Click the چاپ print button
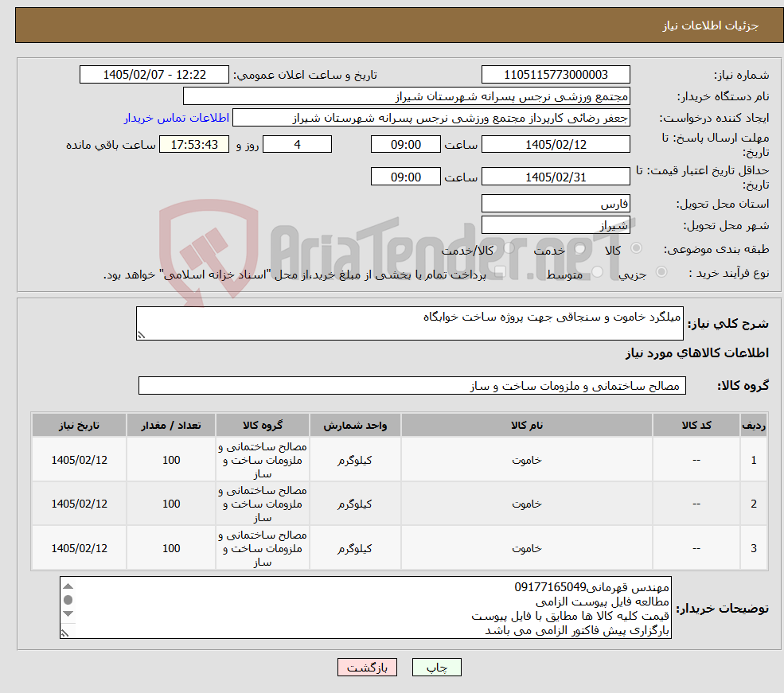Screen dimensions: 784x693 [436, 668]
